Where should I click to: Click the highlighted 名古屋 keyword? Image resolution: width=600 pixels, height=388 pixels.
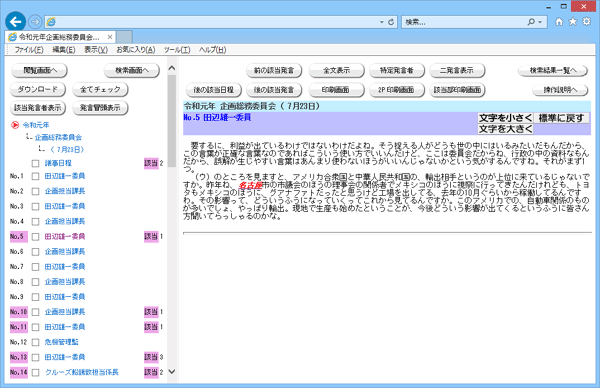pyautogui.click(x=250, y=185)
